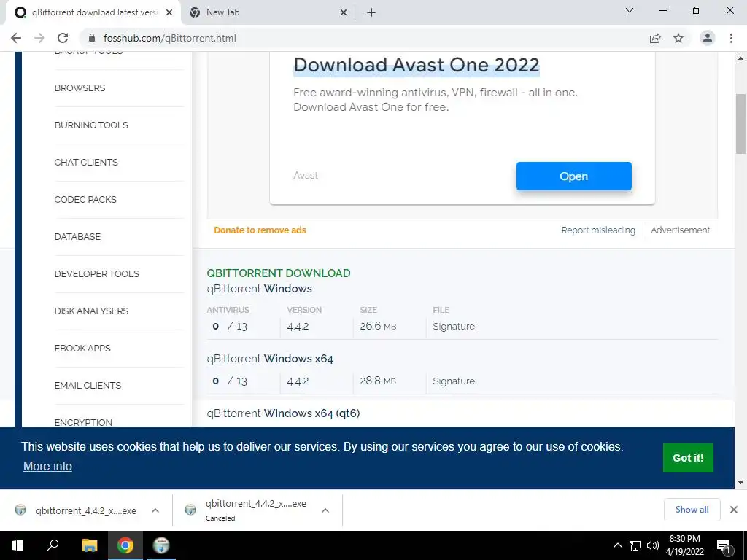Open the EMAIL CLIENTS category
This screenshot has height=560, width=747.
tap(88, 385)
